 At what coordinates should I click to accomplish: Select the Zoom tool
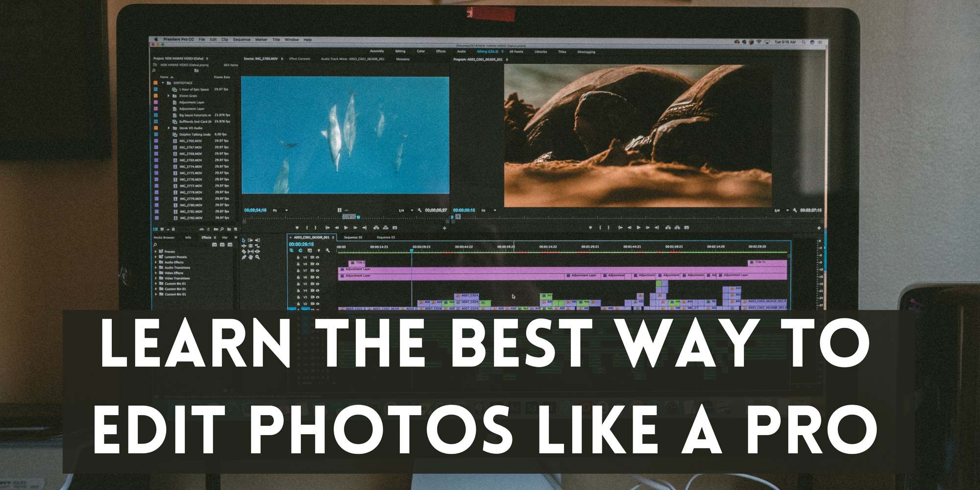click(258, 257)
